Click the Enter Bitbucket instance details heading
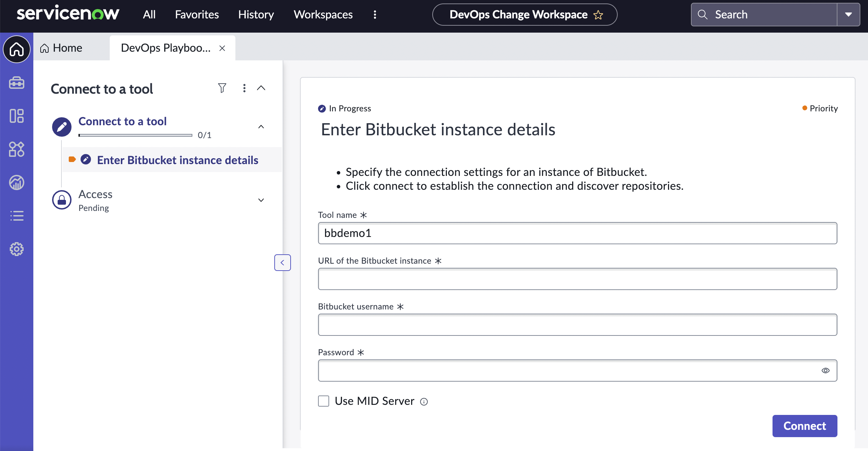This screenshot has width=868, height=451. (438, 129)
